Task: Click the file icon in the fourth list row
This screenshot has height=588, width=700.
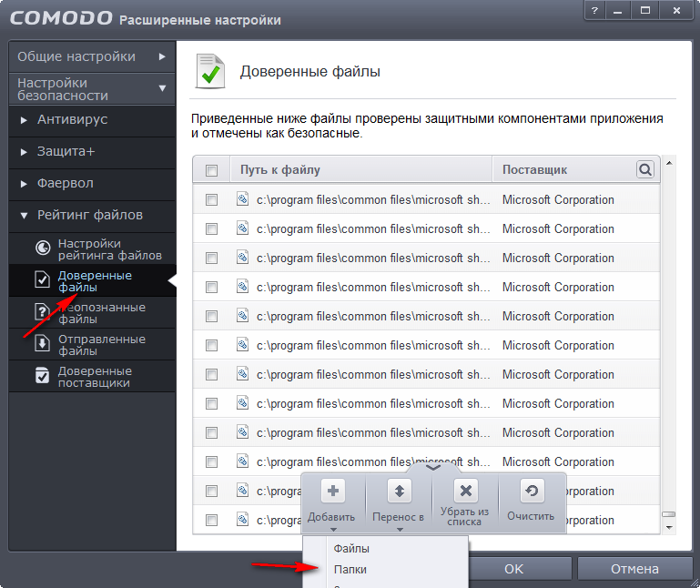Action: (242, 286)
